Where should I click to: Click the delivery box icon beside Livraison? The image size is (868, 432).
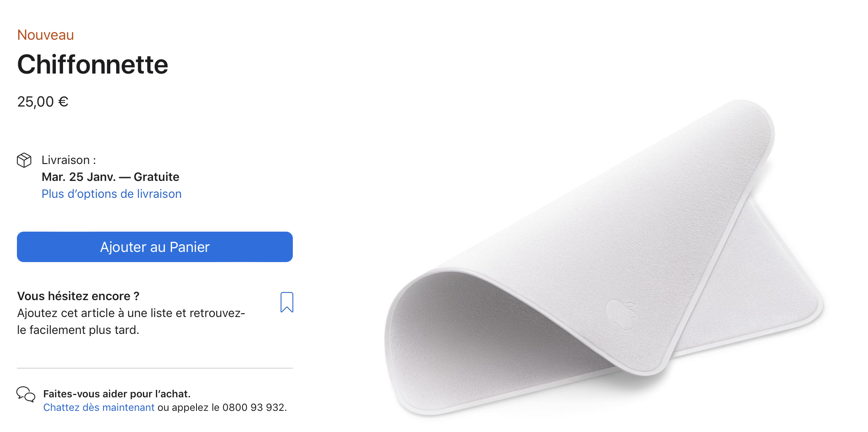[x=24, y=160]
